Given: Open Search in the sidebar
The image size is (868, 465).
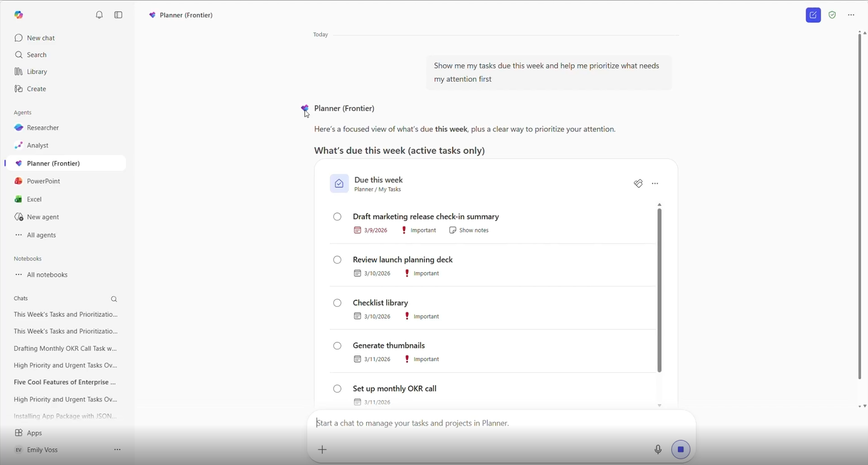Looking at the screenshot, I should point(30,55).
